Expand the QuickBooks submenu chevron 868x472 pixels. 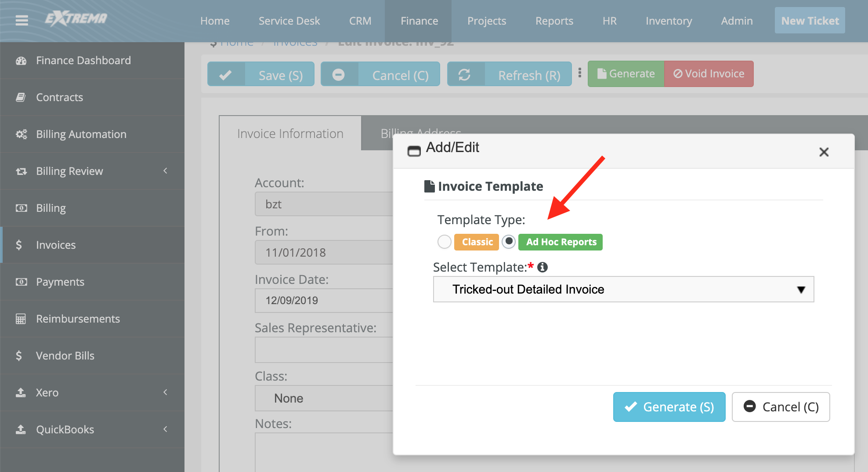pyautogui.click(x=166, y=429)
